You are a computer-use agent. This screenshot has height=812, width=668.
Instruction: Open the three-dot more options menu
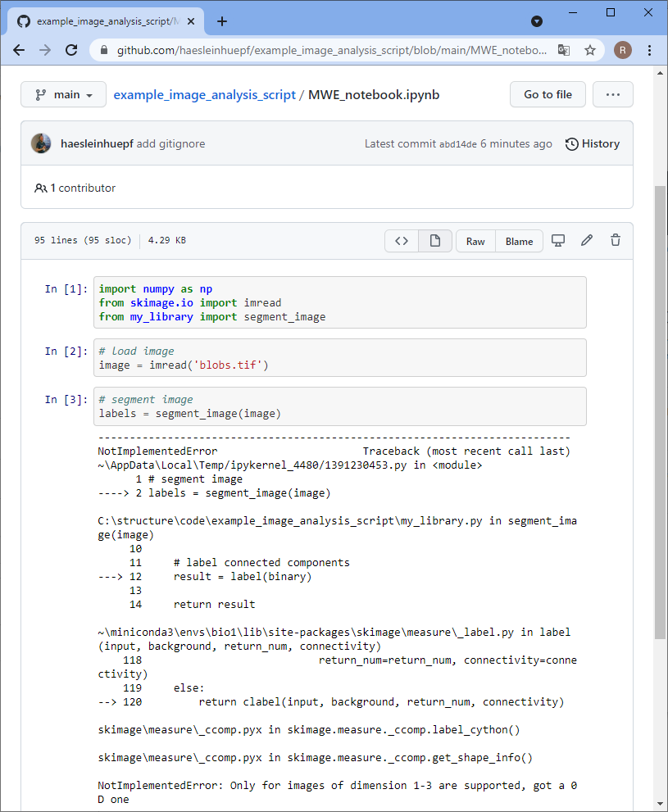tap(612, 94)
